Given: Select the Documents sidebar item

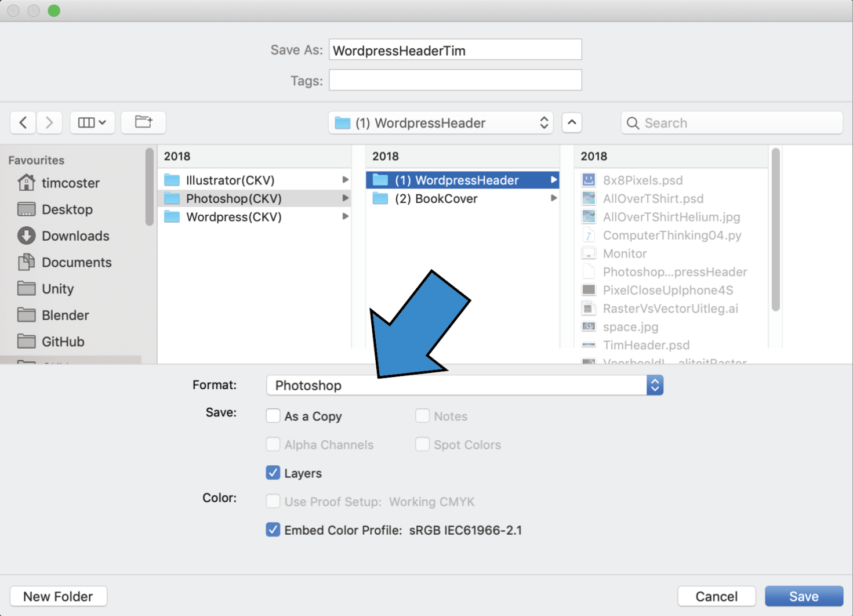Looking at the screenshot, I should point(76,263).
